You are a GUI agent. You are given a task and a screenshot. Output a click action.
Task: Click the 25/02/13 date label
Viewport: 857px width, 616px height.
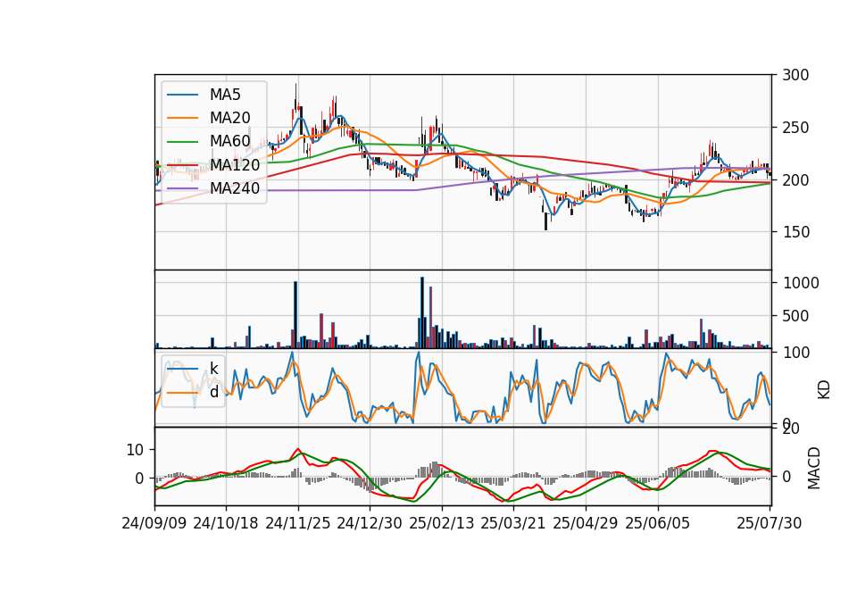pyautogui.click(x=442, y=523)
